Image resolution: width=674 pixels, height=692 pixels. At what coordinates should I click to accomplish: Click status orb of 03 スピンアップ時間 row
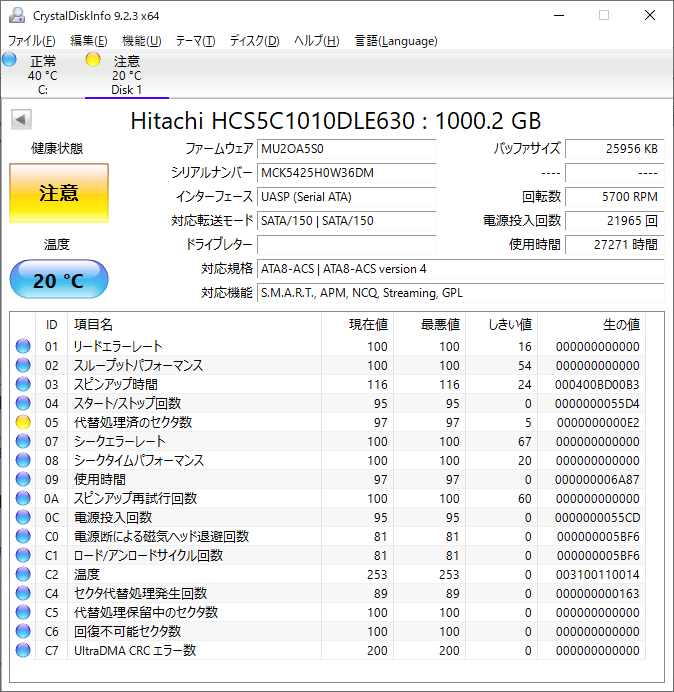(x=23, y=384)
